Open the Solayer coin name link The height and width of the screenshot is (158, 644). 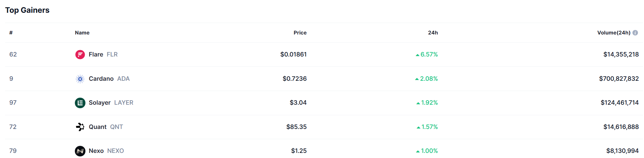click(x=99, y=103)
